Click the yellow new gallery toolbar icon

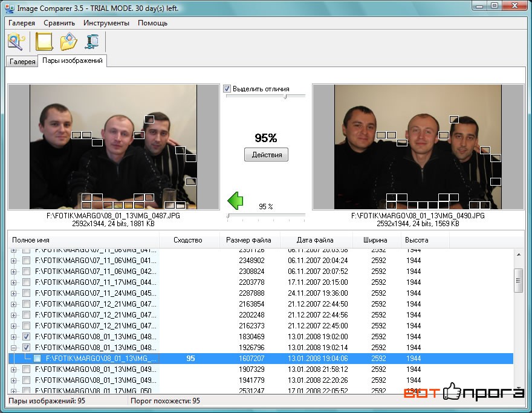pyautogui.click(x=44, y=42)
